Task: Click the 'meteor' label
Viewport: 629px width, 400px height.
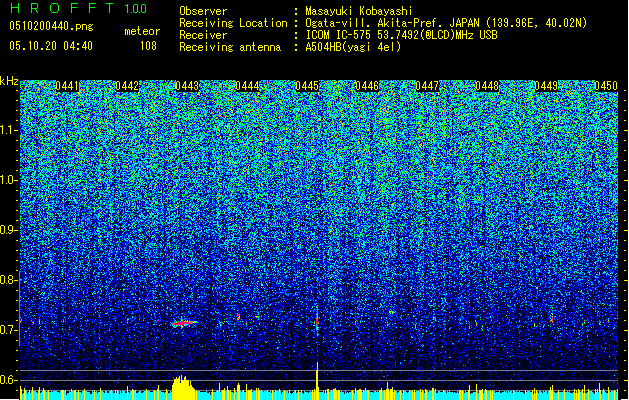Action: tap(142, 31)
